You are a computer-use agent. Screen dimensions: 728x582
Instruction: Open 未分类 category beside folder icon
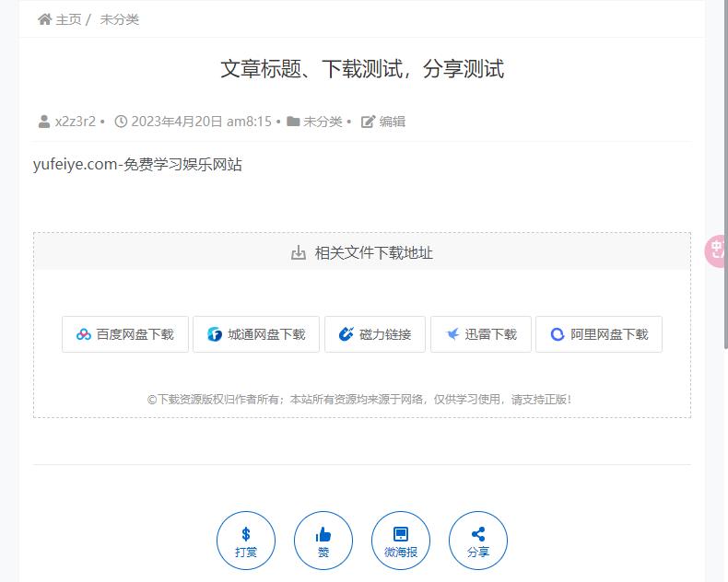tap(323, 122)
